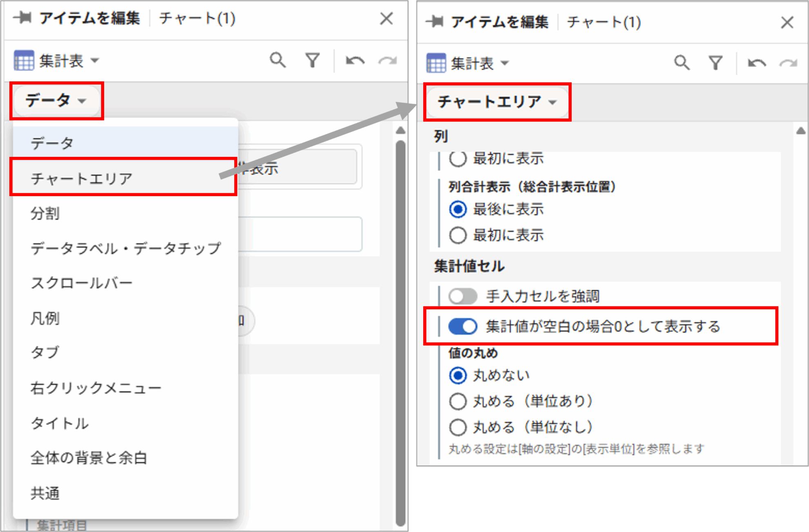Open the データ section dropdown
Viewport: 809px width, 532px height.
(56, 101)
